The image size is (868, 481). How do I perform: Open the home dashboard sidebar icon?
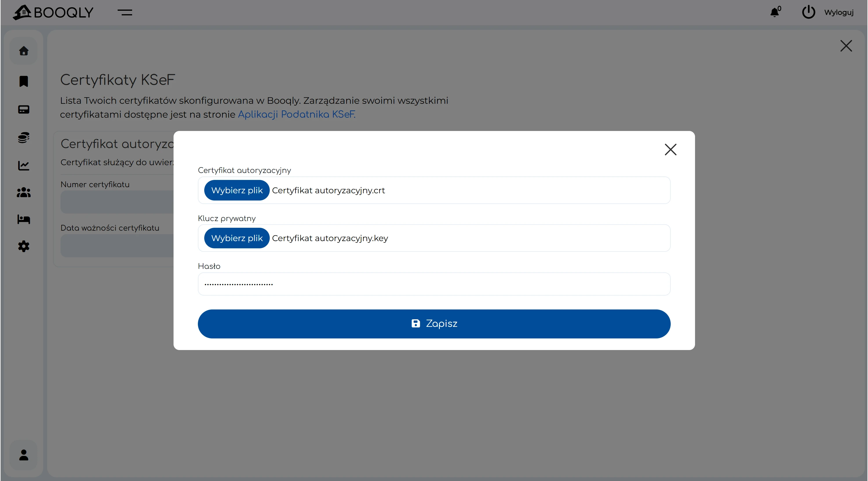pos(23,51)
